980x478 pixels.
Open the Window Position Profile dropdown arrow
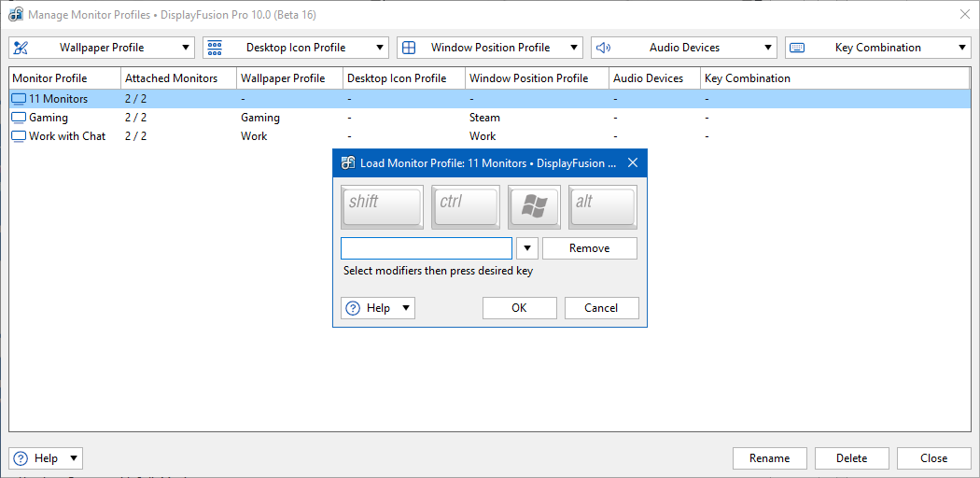click(574, 48)
